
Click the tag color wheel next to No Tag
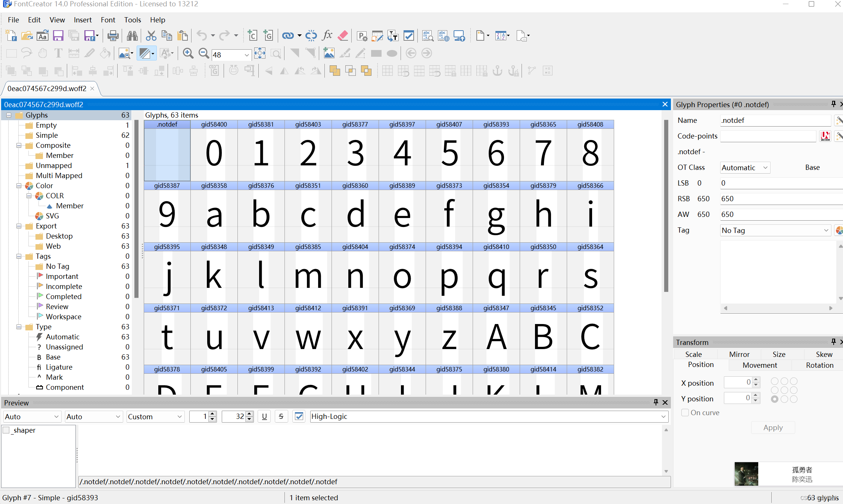pyautogui.click(x=839, y=230)
